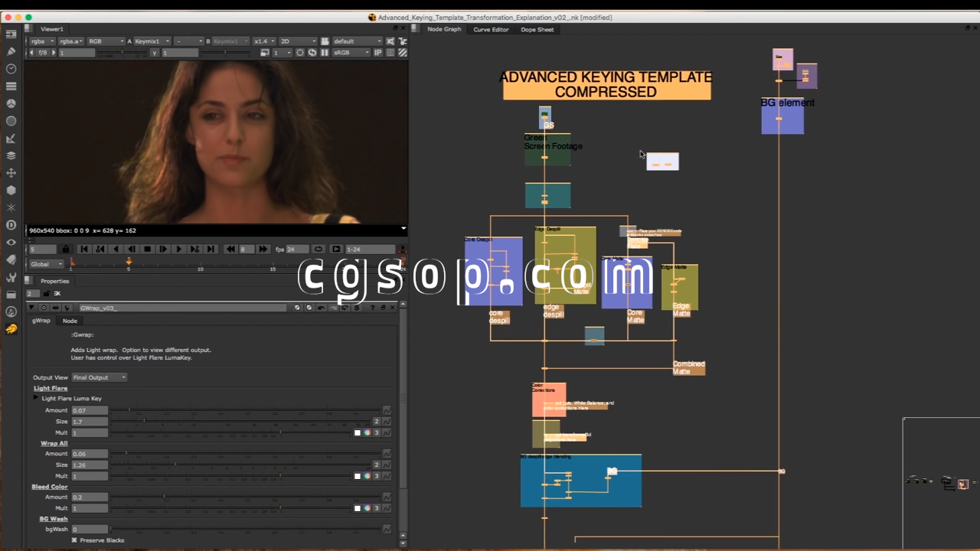Toggle playback loop mode button
Screen dimensions: 980x551
tap(318, 249)
